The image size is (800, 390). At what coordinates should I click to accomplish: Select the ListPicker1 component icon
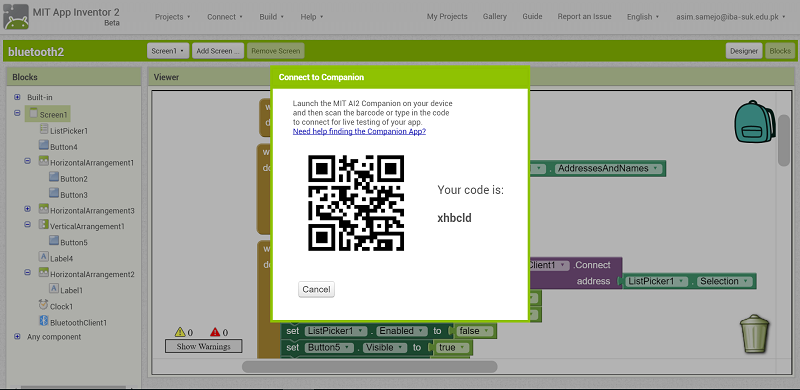tap(44, 130)
